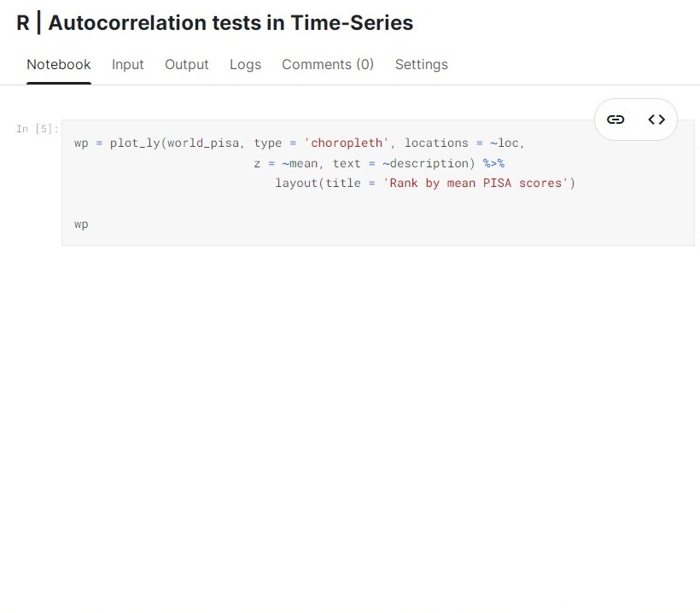Open the Comments (0) tab
This screenshot has height=613, width=700.
tap(328, 65)
